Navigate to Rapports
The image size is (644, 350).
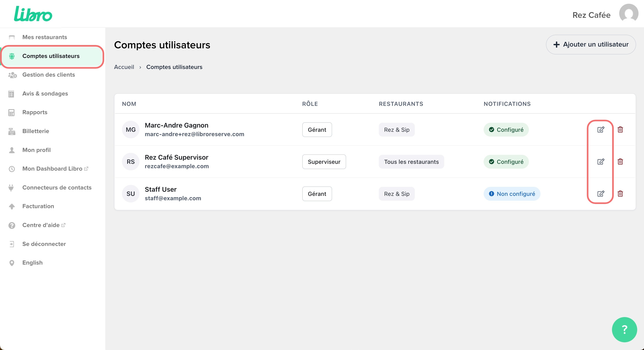point(35,112)
